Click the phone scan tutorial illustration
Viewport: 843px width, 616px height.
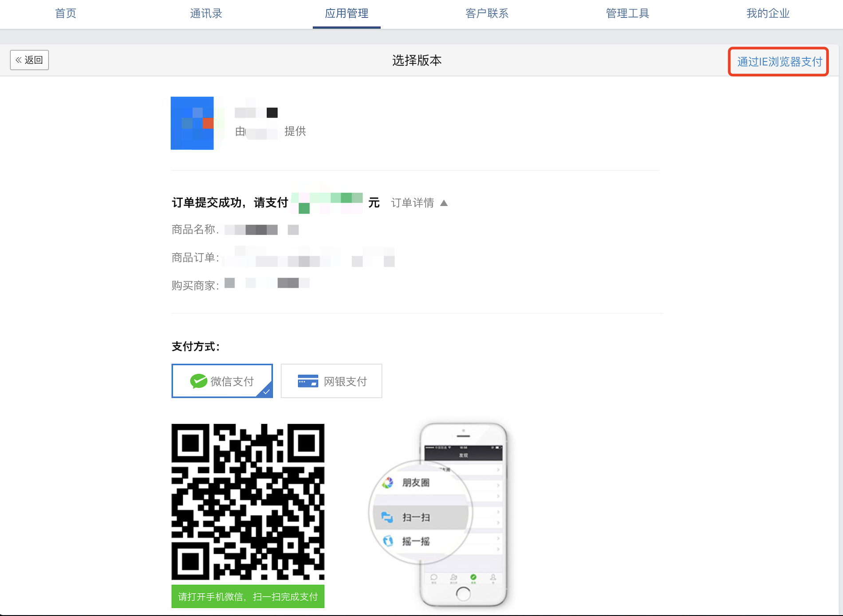coord(438,515)
